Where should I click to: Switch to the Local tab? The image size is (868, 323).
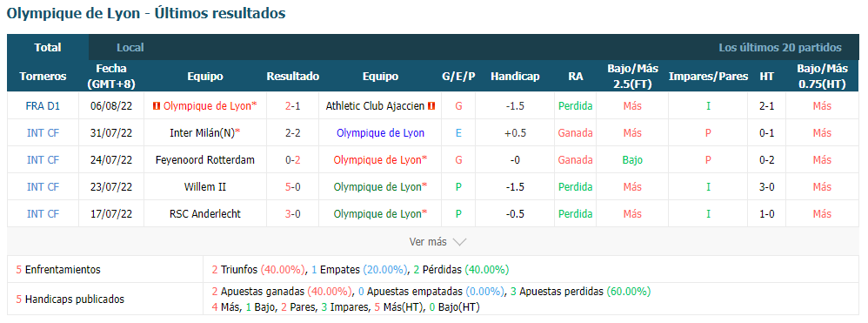point(130,47)
